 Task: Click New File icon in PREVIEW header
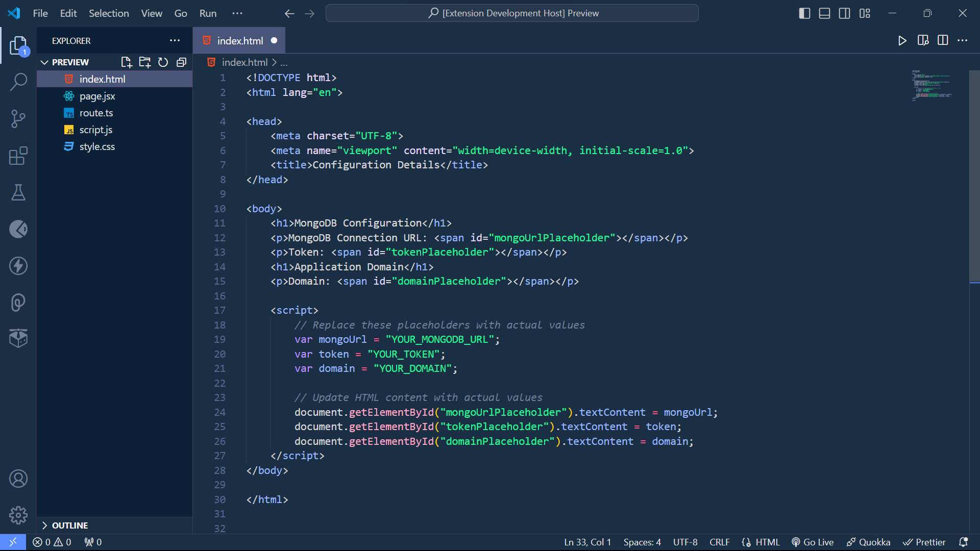[x=126, y=62]
